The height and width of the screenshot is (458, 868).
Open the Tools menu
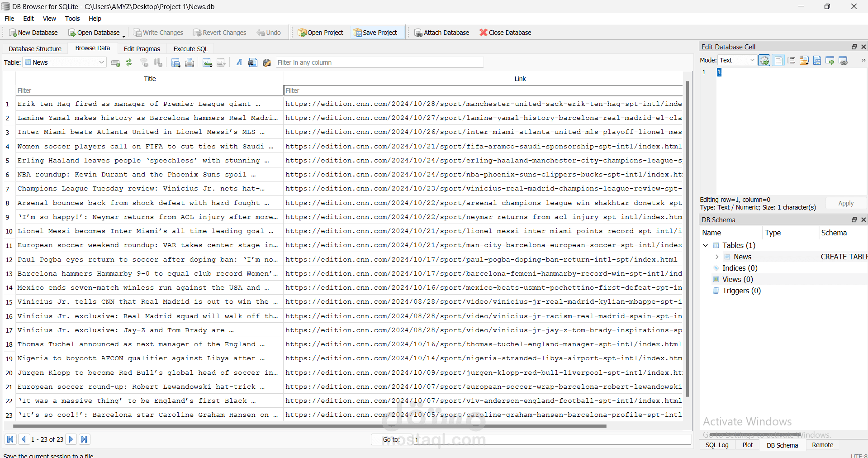pyautogui.click(x=72, y=19)
